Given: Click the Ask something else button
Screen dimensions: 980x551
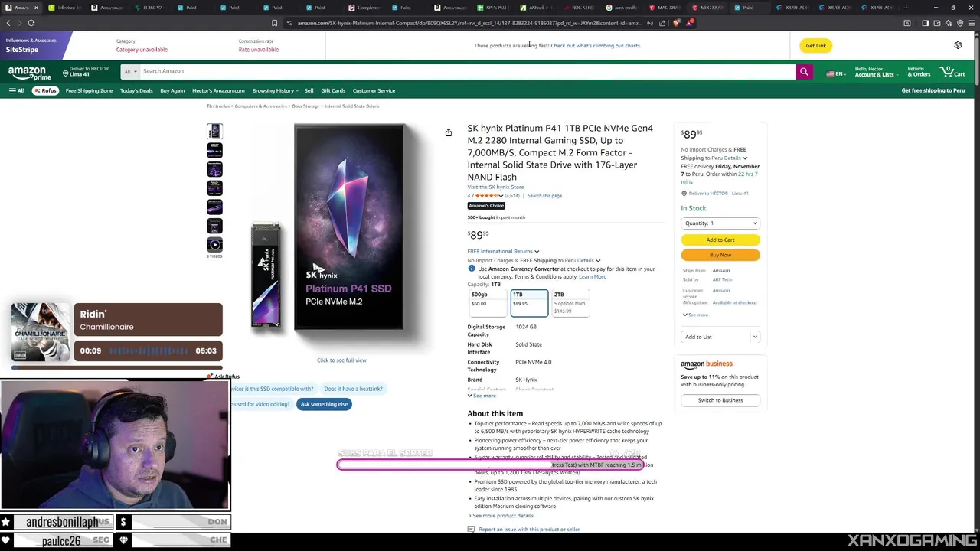Looking at the screenshot, I should 324,404.
